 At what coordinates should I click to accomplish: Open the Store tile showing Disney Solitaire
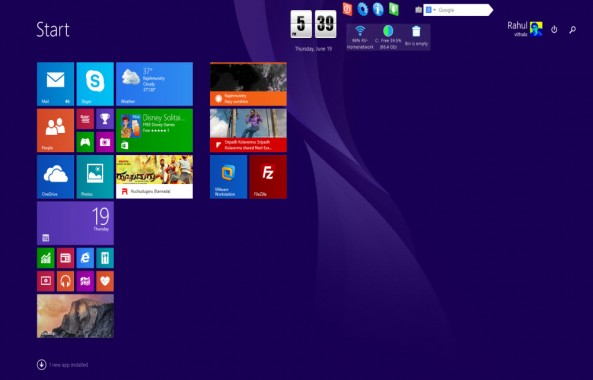pos(154,130)
